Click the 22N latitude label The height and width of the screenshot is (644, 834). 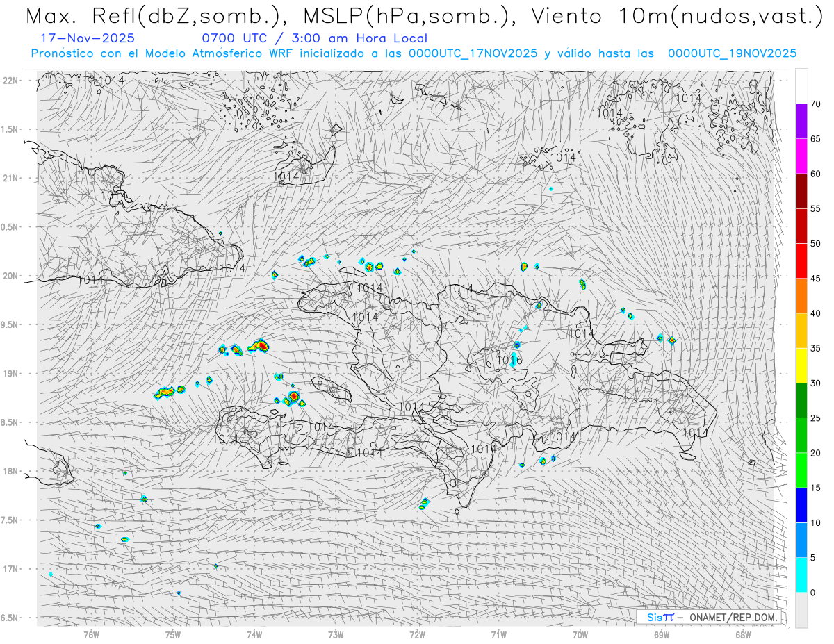click(x=11, y=81)
